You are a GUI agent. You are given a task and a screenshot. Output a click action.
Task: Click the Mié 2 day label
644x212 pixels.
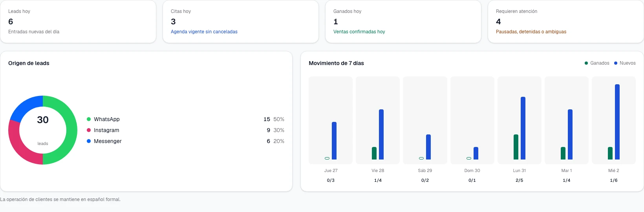click(613, 170)
